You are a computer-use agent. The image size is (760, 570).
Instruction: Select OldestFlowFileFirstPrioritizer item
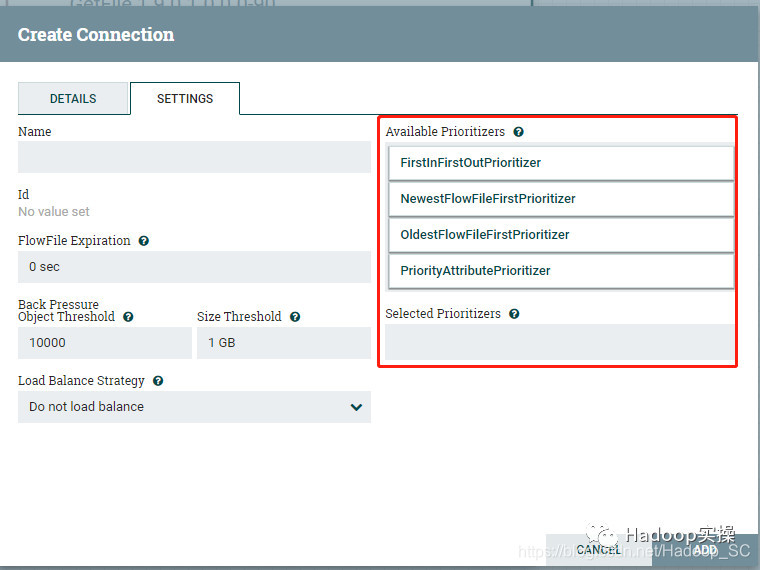tap(561, 235)
